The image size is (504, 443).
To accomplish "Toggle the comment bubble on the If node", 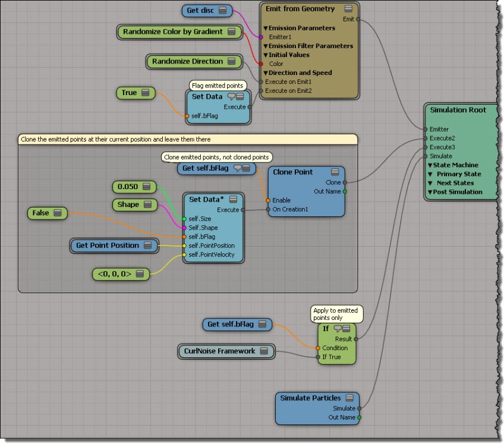I will point(336,328).
